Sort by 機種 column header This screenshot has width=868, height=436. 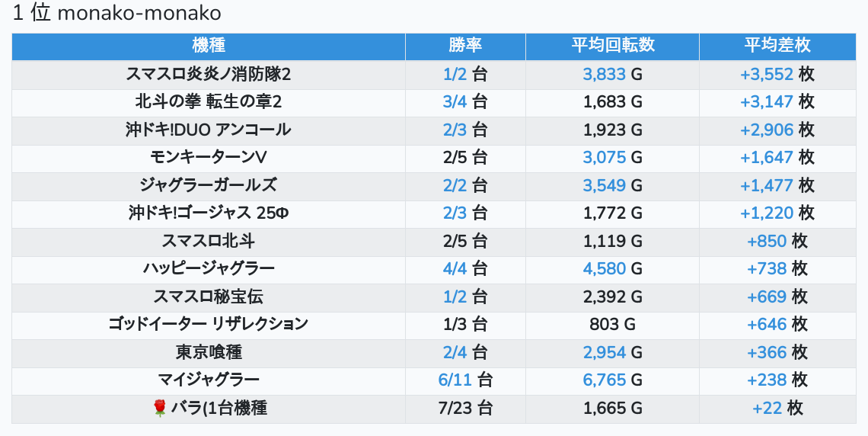click(209, 46)
